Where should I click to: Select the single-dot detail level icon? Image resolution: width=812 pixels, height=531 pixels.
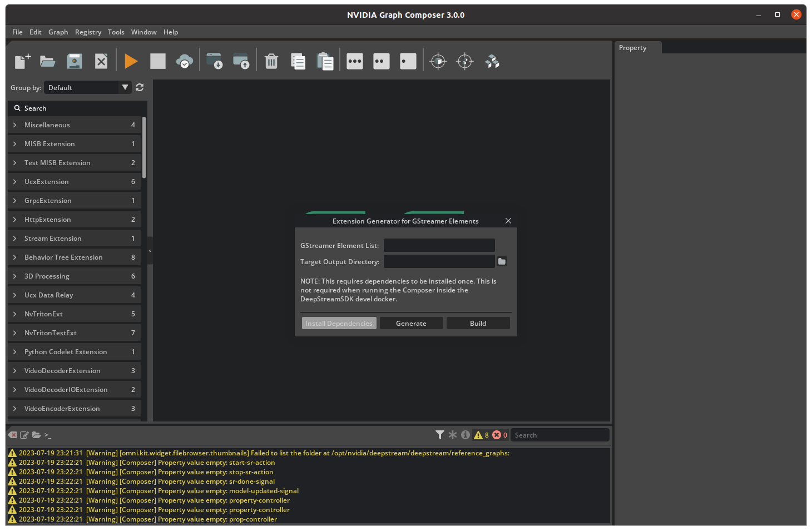pos(408,61)
